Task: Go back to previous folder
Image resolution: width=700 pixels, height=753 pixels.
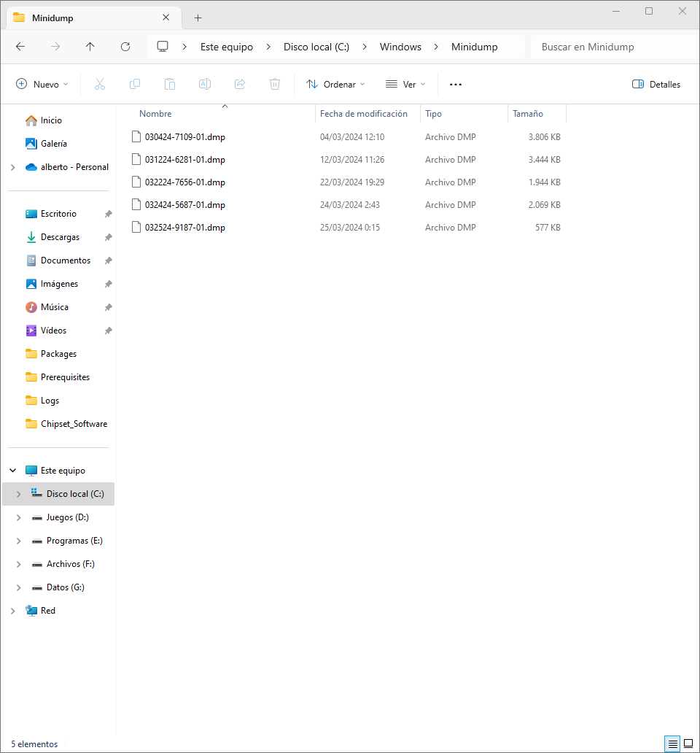Action: click(x=20, y=47)
